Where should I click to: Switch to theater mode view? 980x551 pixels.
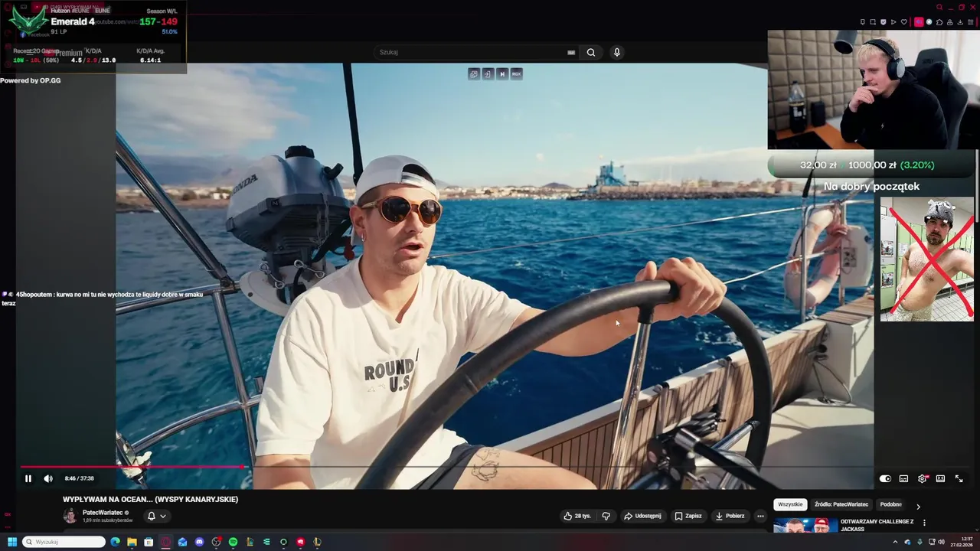click(940, 478)
